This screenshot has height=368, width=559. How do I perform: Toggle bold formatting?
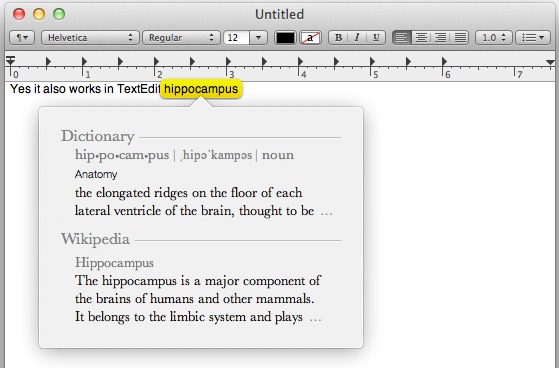[338, 37]
